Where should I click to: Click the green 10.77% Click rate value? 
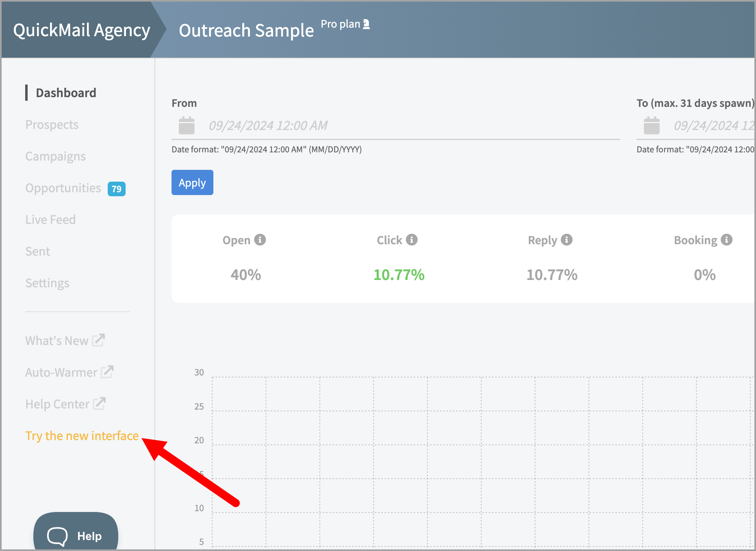tap(399, 275)
